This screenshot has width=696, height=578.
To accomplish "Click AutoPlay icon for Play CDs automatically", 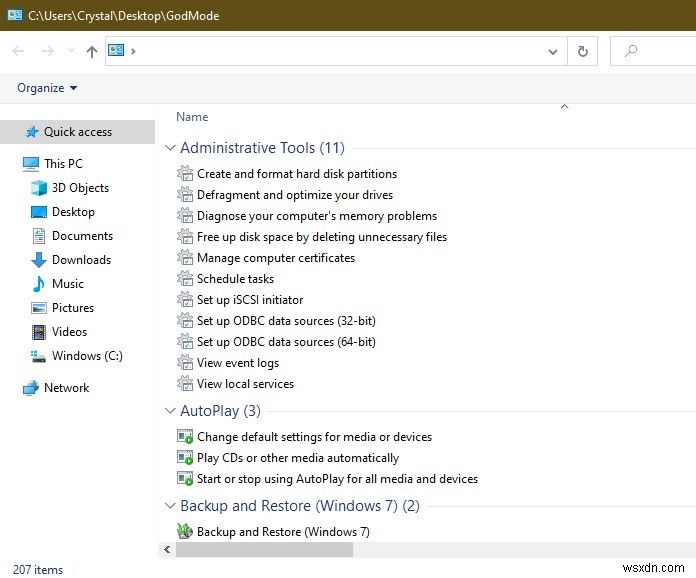I will (185, 458).
